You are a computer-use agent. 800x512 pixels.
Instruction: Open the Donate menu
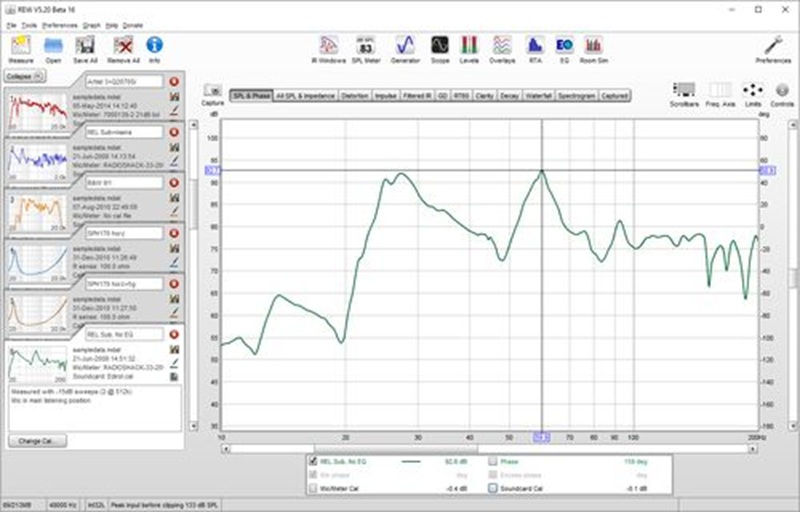[x=133, y=25]
